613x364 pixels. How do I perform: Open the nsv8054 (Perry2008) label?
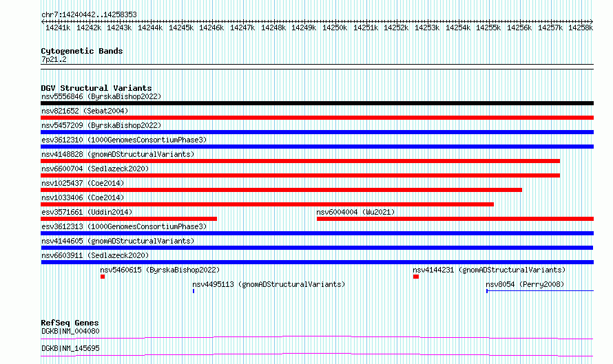click(x=525, y=284)
